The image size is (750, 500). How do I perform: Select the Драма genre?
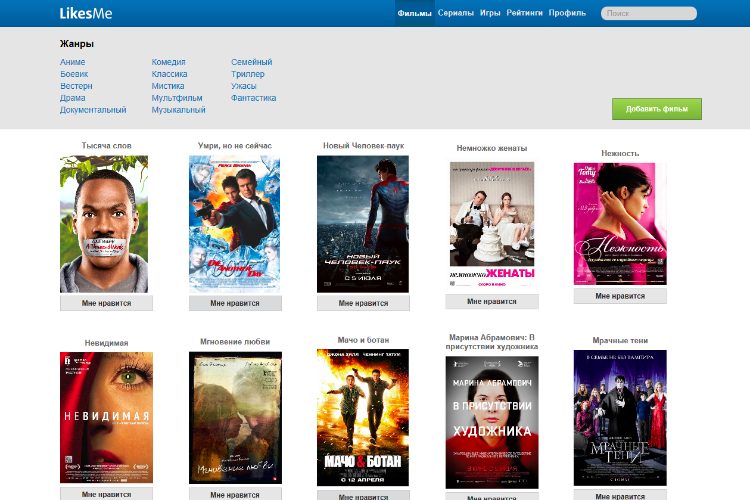pos(73,98)
